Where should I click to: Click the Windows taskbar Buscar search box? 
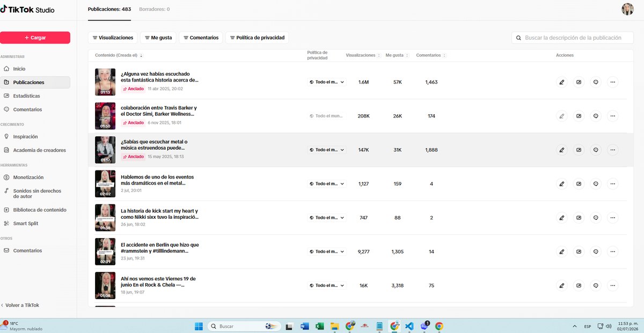[245, 326]
